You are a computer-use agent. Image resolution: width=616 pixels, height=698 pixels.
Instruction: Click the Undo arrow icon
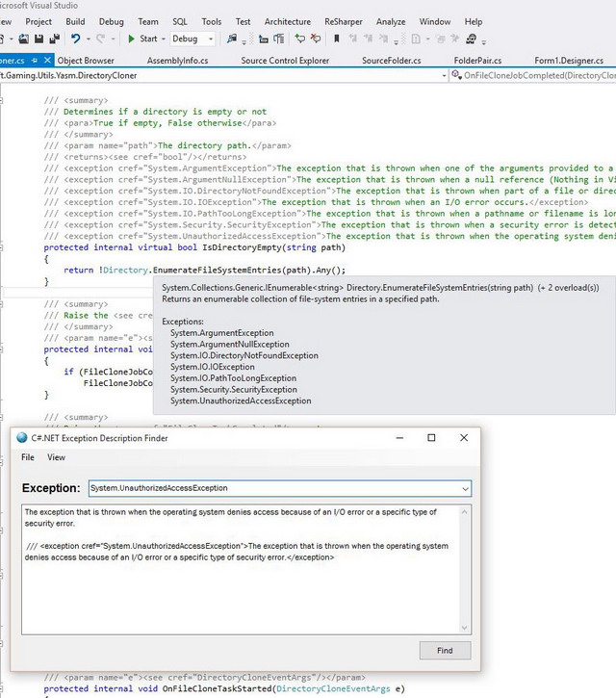tap(76, 39)
